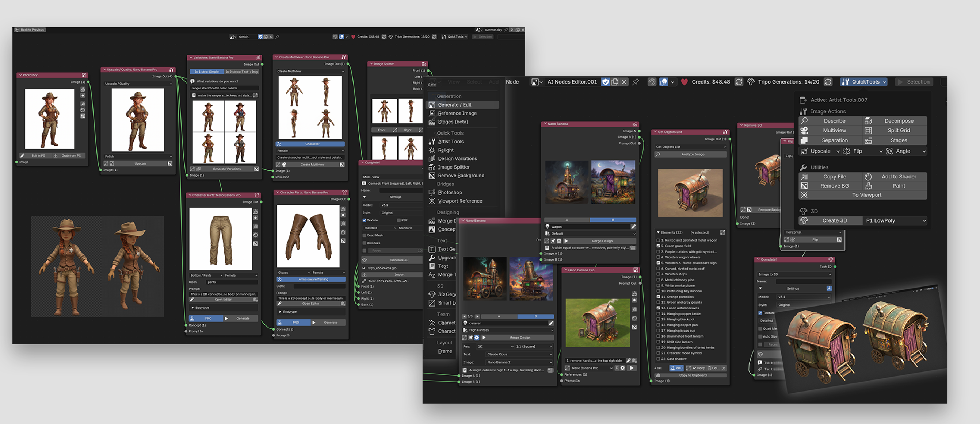Click the Multiview camera action
The width and height of the screenshot is (980, 424).
pyautogui.click(x=831, y=130)
